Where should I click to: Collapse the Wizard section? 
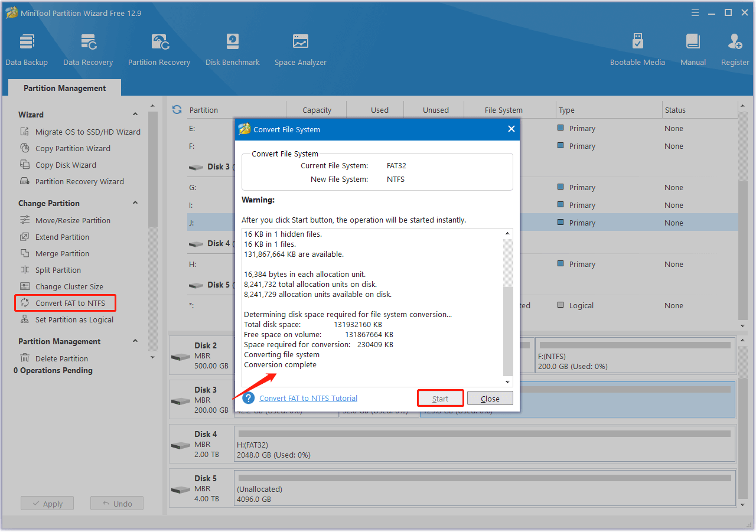click(135, 115)
